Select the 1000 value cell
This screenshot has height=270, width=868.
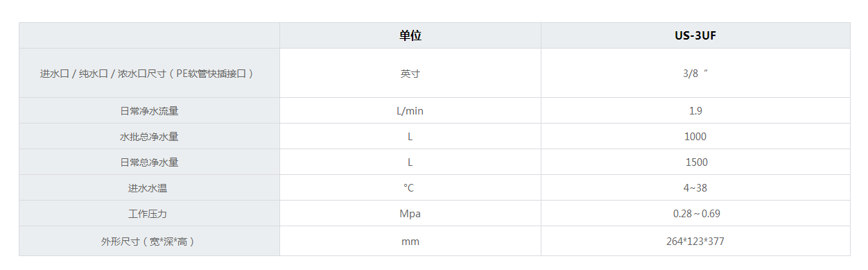pyautogui.click(x=695, y=136)
